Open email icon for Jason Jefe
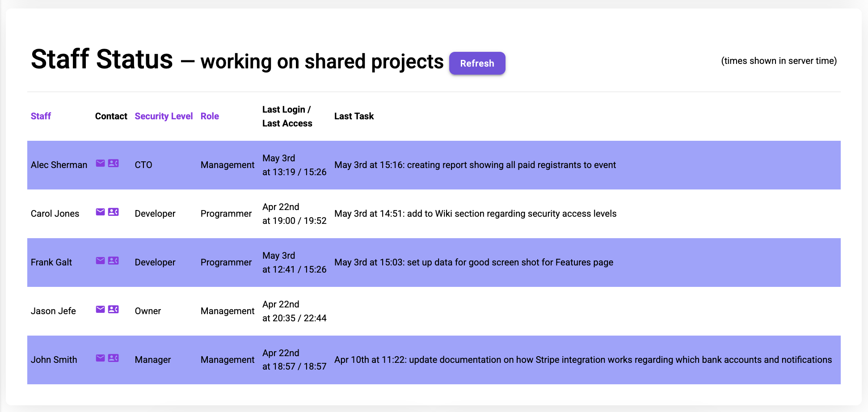This screenshot has height=412, width=868. click(100, 309)
